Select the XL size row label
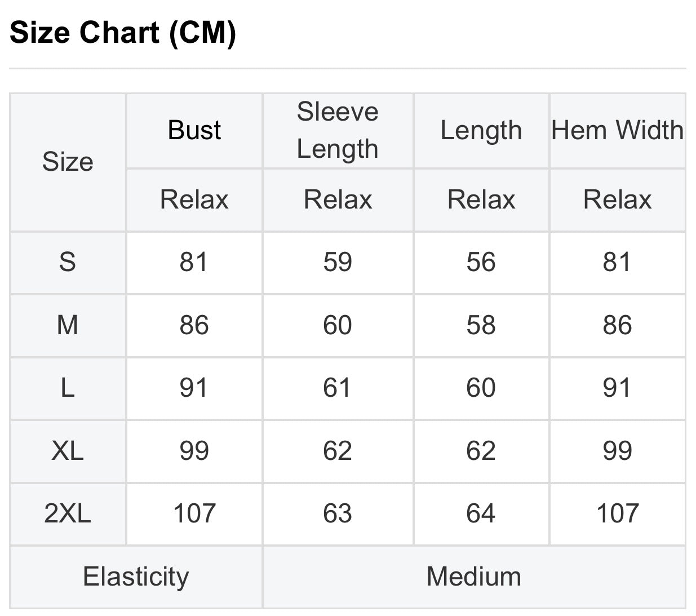Viewport: 696px width, 616px height. click(x=68, y=451)
